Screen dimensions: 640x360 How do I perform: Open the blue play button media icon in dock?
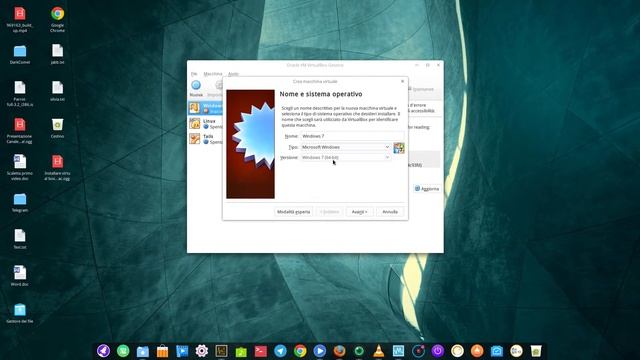[320, 351]
